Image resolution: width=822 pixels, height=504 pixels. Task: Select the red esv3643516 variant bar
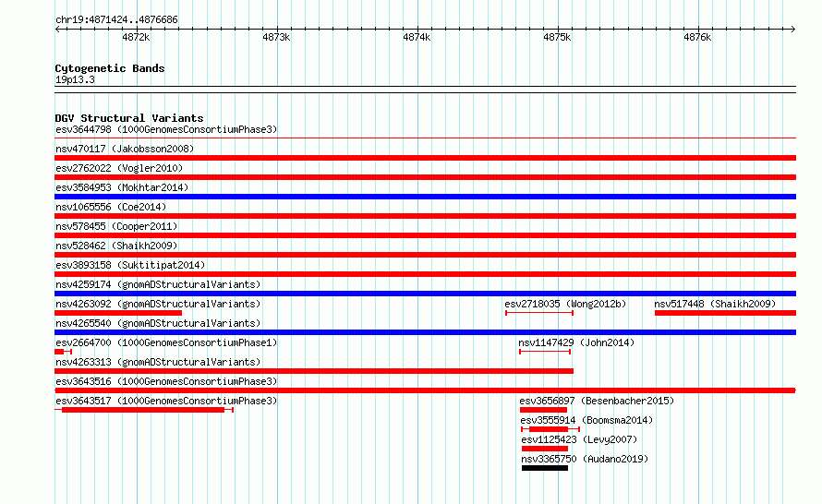(x=425, y=390)
